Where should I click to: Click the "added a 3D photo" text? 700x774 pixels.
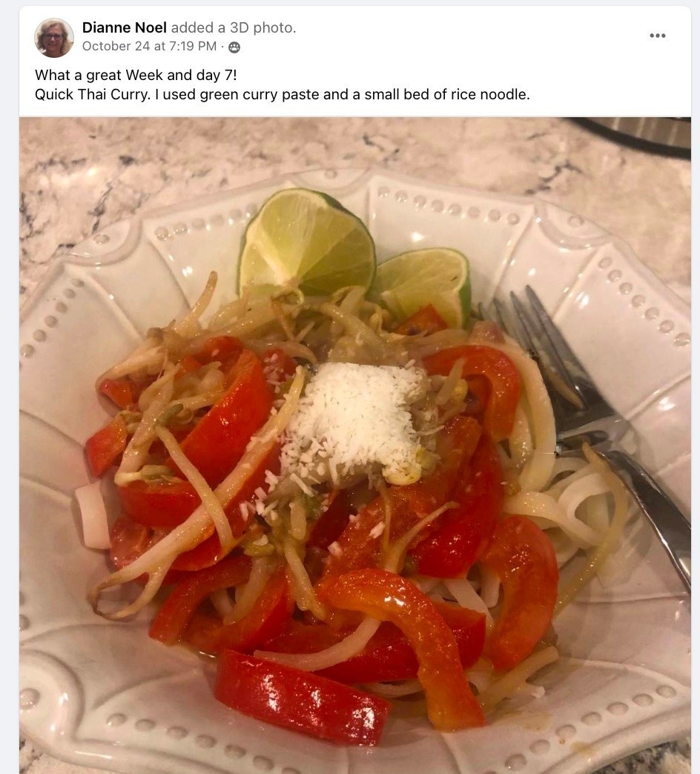click(234, 27)
